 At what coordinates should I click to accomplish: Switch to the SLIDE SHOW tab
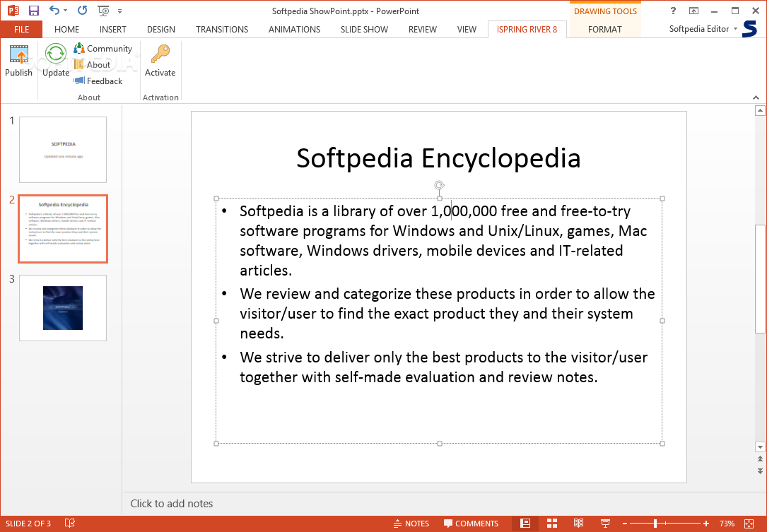[x=365, y=30]
